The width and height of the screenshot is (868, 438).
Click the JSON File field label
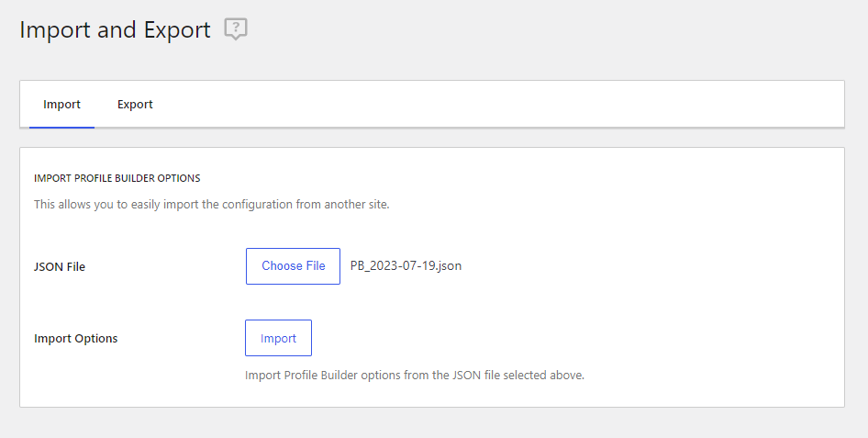coord(60,266)
